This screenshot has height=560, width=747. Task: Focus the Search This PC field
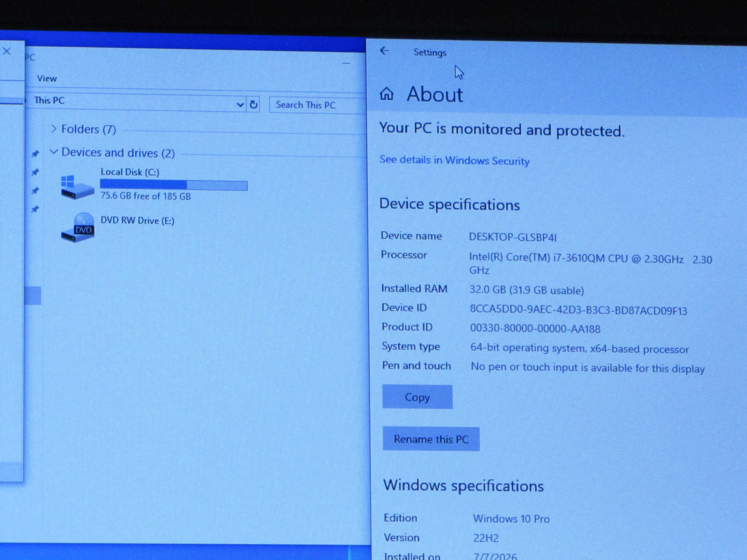(317, 105)
